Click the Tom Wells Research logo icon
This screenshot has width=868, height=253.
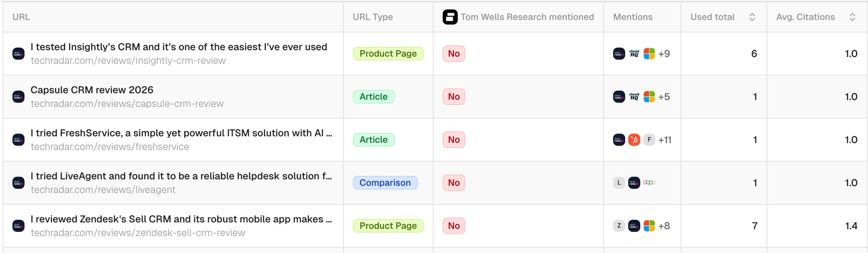click(450, 17)
